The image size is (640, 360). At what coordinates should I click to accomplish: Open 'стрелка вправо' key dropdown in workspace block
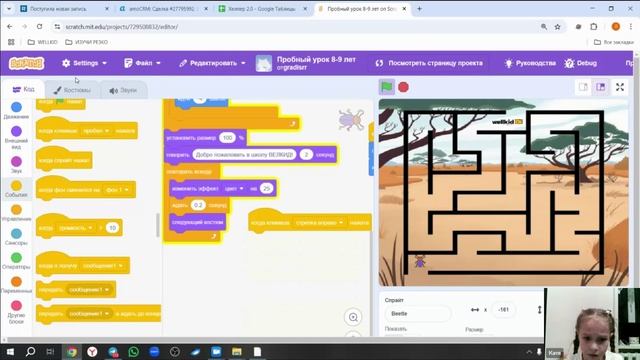(319, 223)
